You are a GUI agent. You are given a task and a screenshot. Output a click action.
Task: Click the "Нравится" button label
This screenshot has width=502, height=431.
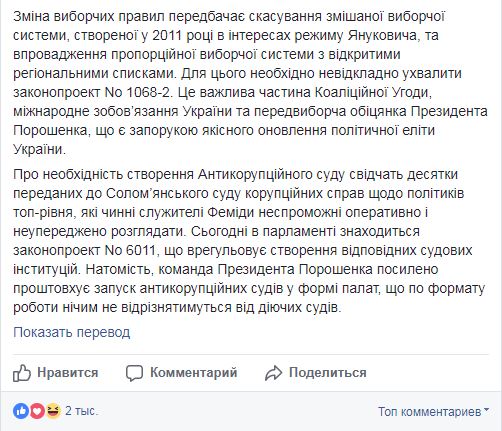[x=68, y=372]
